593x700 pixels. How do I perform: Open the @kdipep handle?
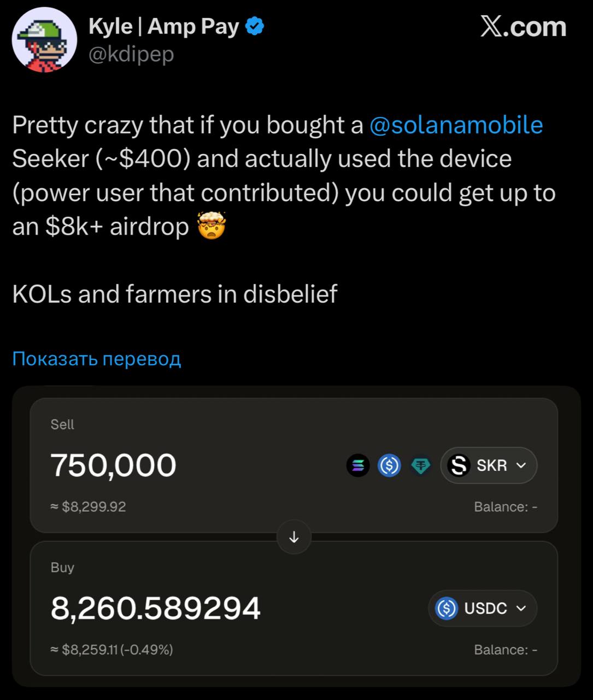point(131,54)
